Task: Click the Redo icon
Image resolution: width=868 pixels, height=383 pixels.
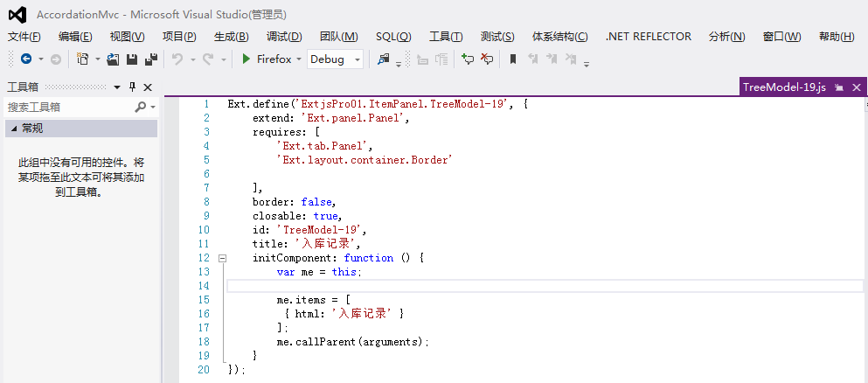Action: 208,59
